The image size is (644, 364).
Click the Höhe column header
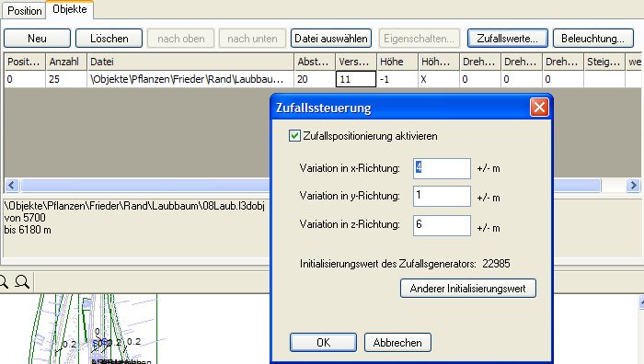397,62
